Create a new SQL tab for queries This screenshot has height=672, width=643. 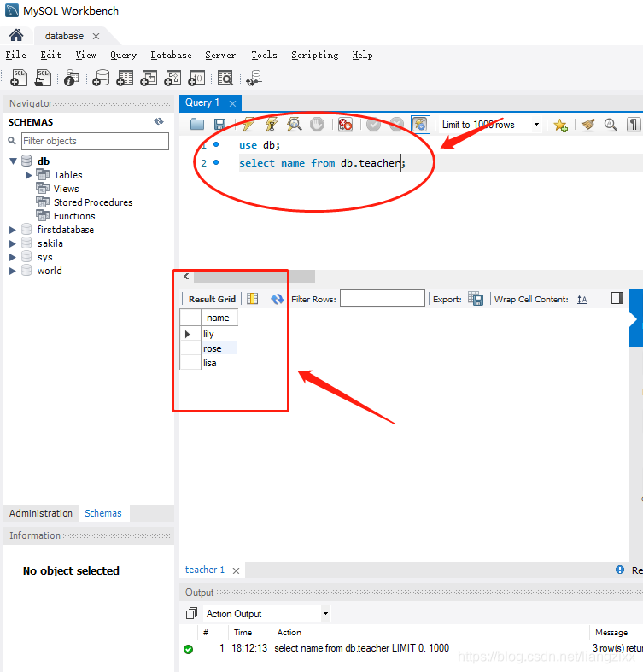coord(19,78)
